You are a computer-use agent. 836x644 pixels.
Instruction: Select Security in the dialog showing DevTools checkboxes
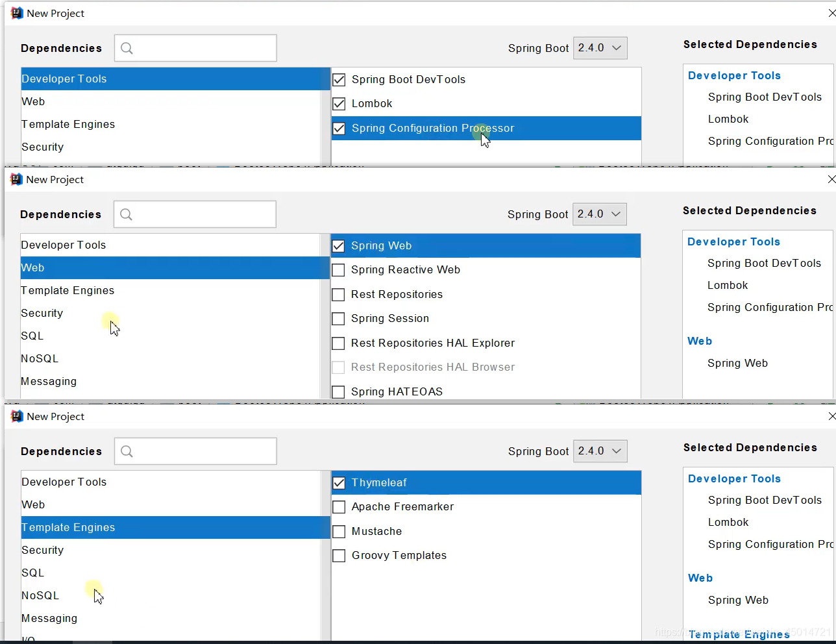click(x=171, y=147)
